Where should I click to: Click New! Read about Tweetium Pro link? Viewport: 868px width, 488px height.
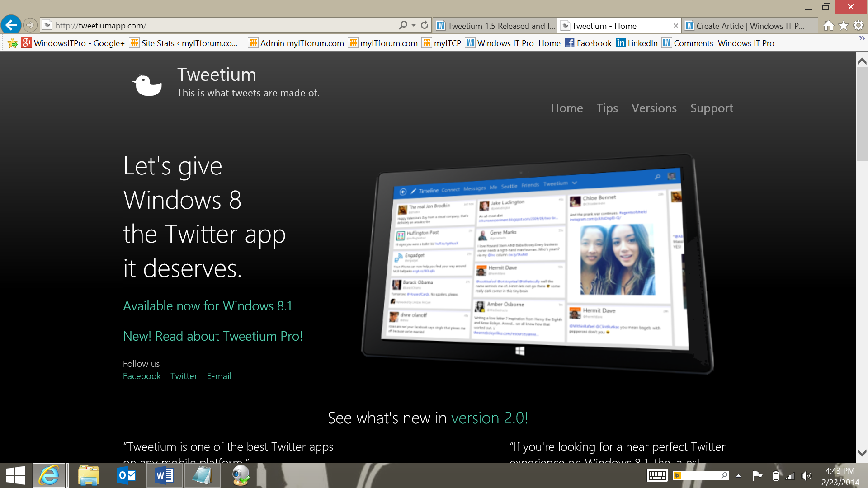(x=212, y=336)
